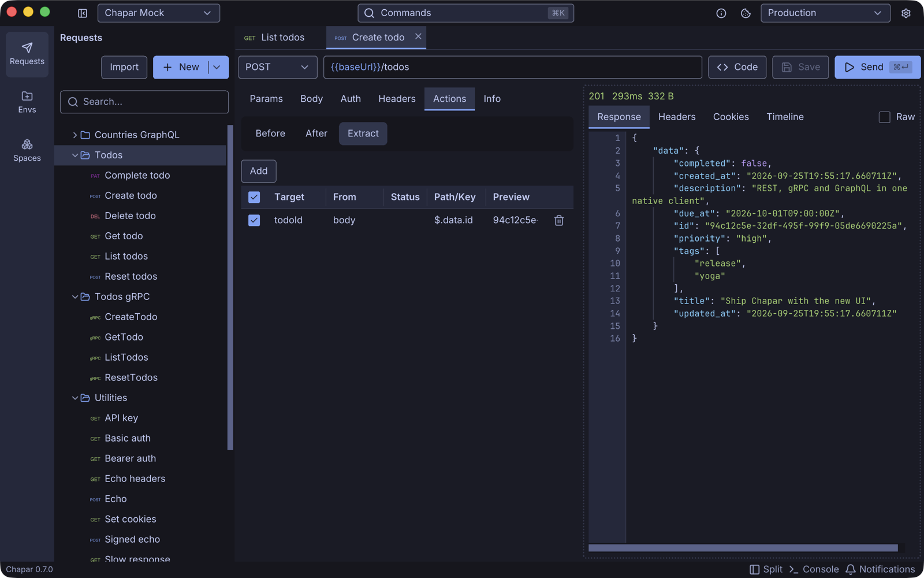Open the response Timeline tab
This screenshot has height=578, width=924.
(785, 117)
